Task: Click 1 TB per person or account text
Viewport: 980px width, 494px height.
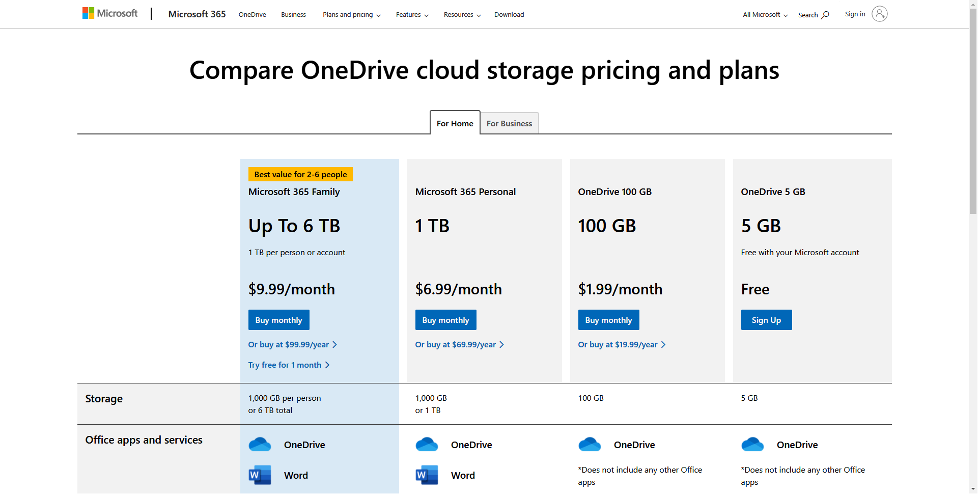Action: [297, 253]
